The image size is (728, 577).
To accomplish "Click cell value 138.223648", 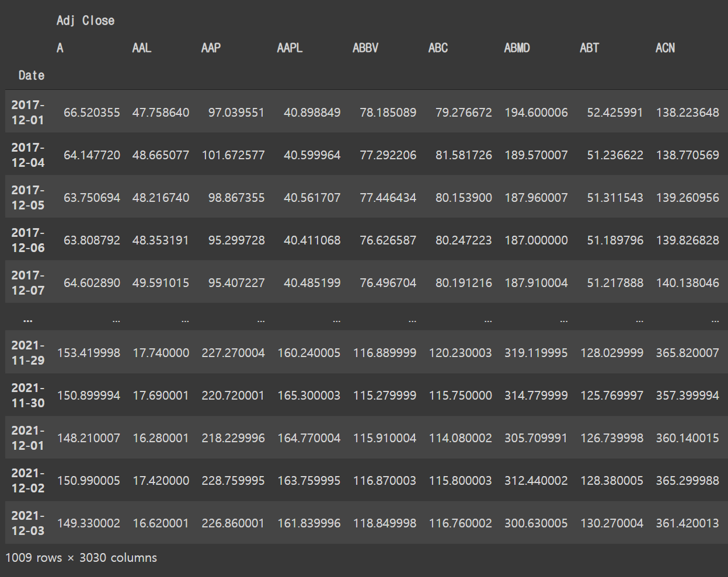I will (x=688, y=113).
